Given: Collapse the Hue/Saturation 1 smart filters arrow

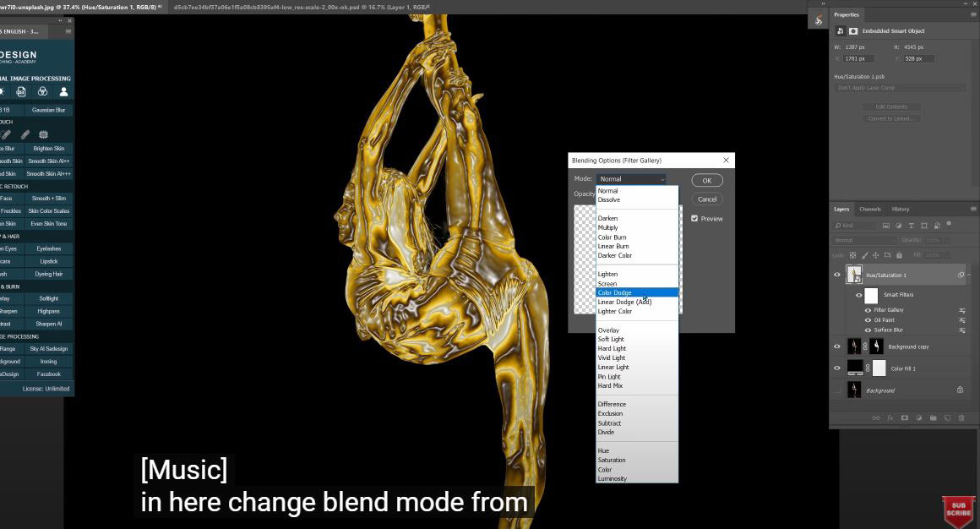Looking at the screenshot, I should [x=968, y=275].
